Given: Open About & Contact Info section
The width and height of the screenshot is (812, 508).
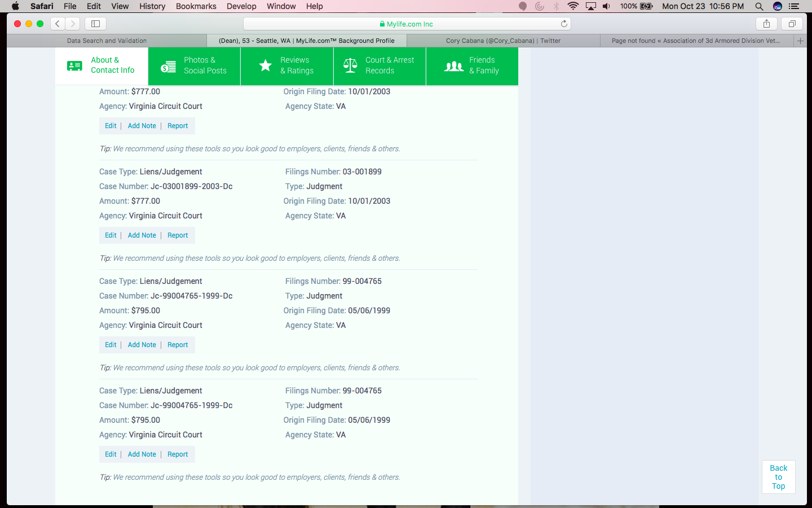Looking at the screenshot, I should 101,65.
